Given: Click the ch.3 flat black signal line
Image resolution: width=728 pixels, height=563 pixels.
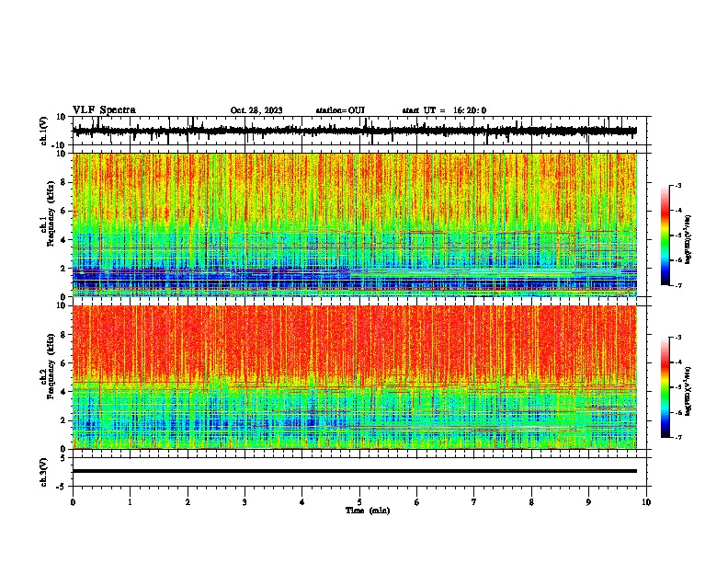Looking at the screenshot, I should pos(354,471).
